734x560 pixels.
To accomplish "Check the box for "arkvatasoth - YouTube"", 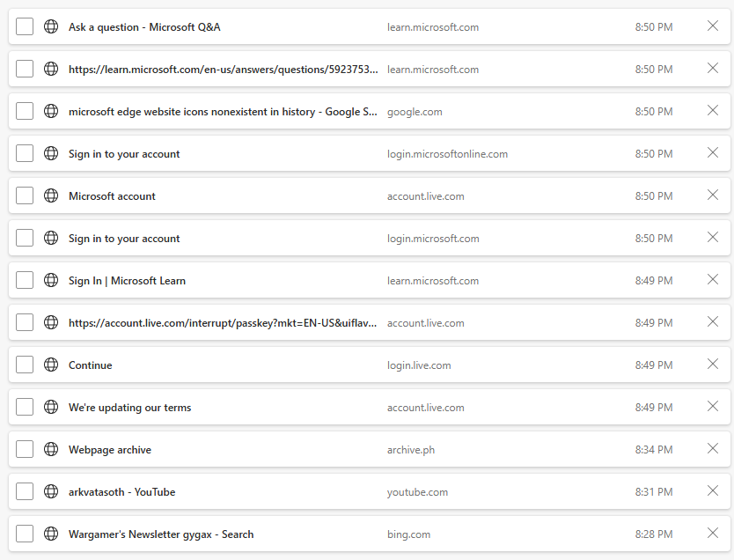I will (25, 491).
